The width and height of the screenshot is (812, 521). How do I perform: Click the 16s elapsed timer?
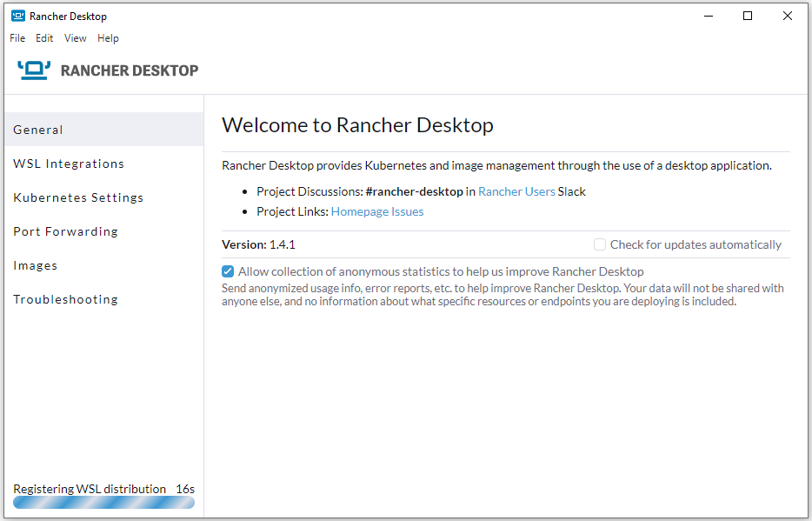pos(185,489)
